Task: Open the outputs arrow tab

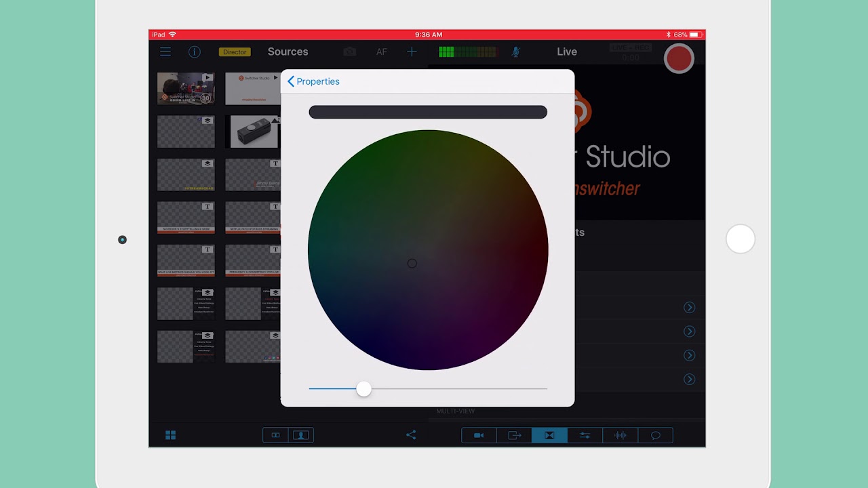Action: click(x=514, y=435)
